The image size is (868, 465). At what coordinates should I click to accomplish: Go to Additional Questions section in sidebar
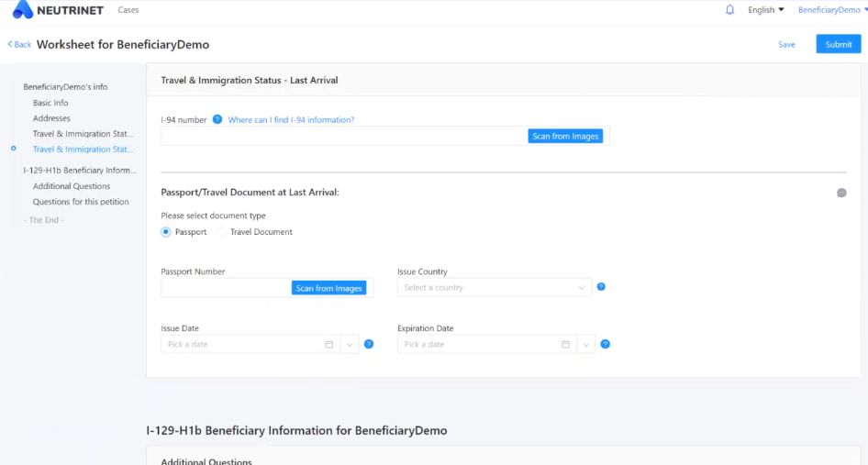coord(72,186)
